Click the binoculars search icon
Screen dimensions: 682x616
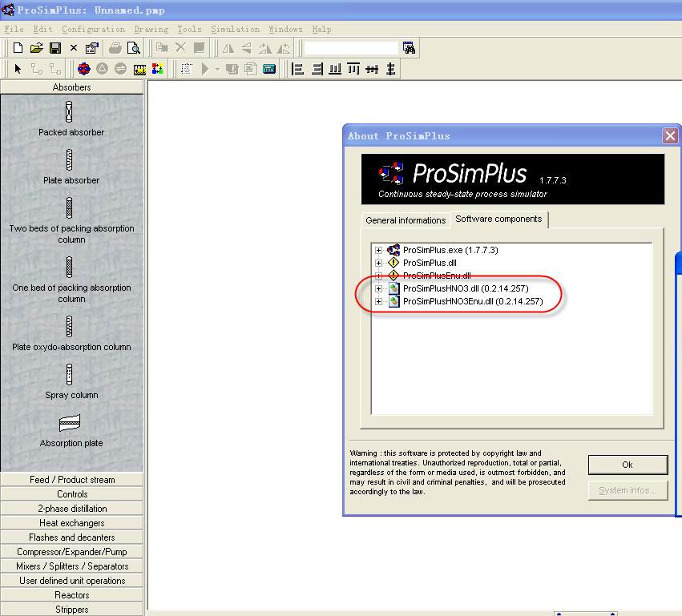coord(409,48)
